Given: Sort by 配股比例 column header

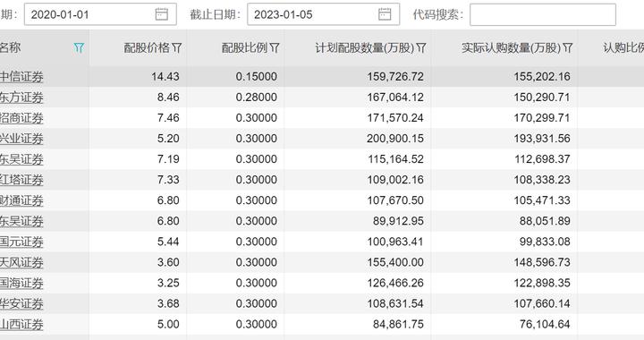Looking at the screenshot, I should coord(245,48).
